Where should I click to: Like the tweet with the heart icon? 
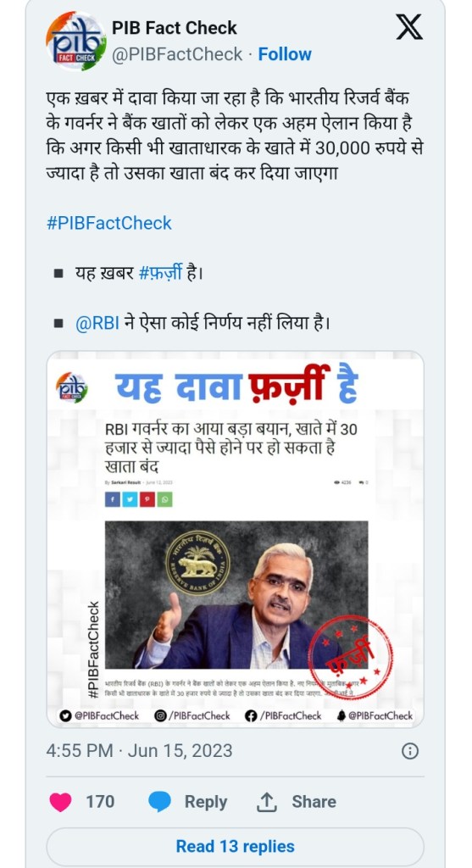(x=60, y=801)
